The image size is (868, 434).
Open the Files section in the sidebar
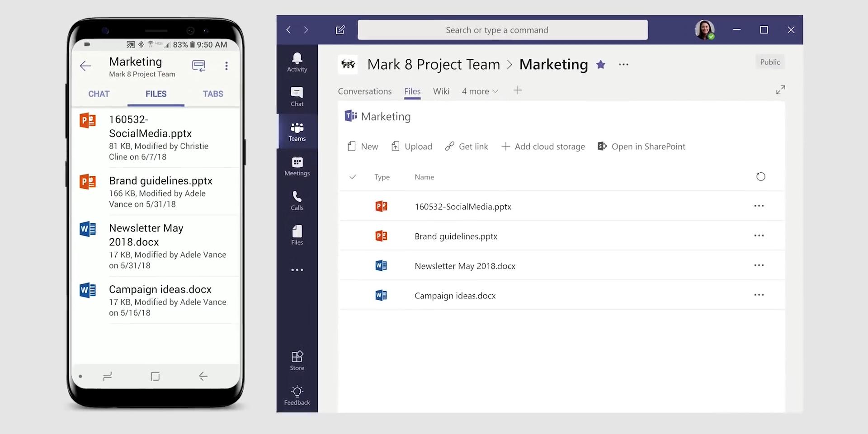click(297, 234)
